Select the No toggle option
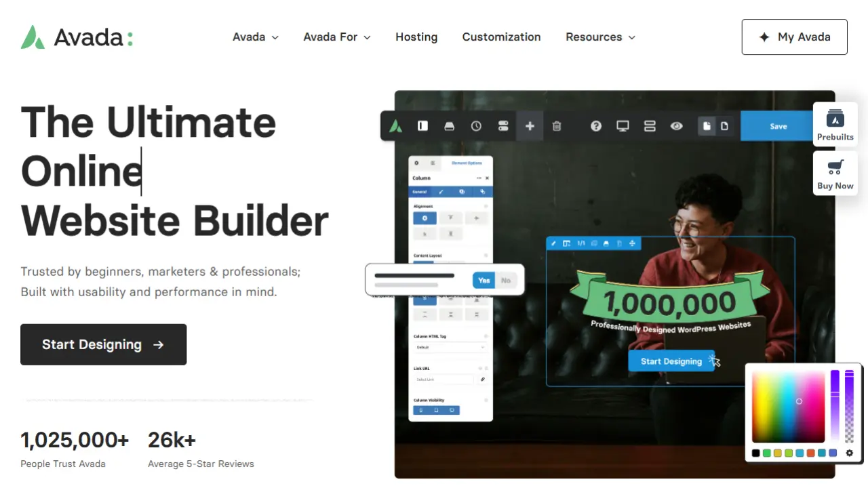Image resolution: width=868 pixels, height=488 pixels. click(x=506, y=280)
